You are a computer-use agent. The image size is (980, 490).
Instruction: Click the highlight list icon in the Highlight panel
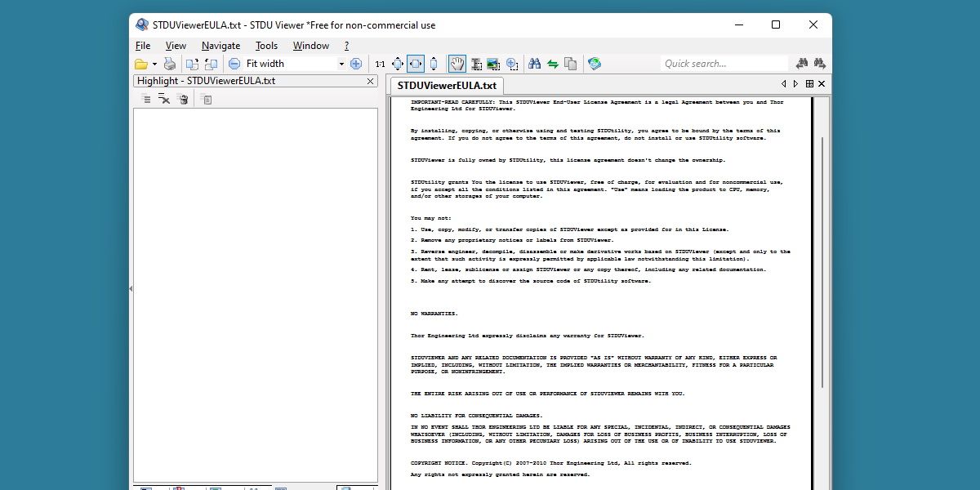point(145,99)
